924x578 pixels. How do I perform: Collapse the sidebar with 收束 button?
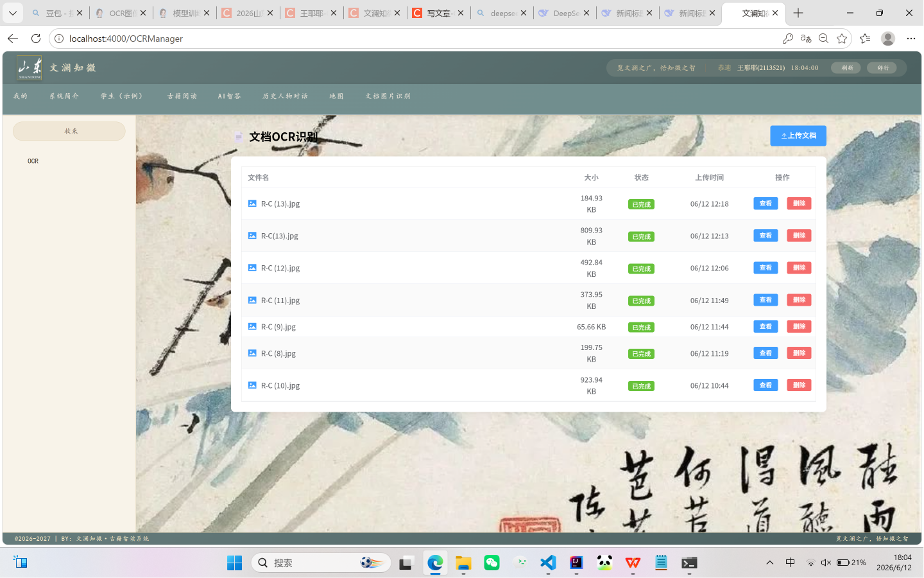click(69, 131)
